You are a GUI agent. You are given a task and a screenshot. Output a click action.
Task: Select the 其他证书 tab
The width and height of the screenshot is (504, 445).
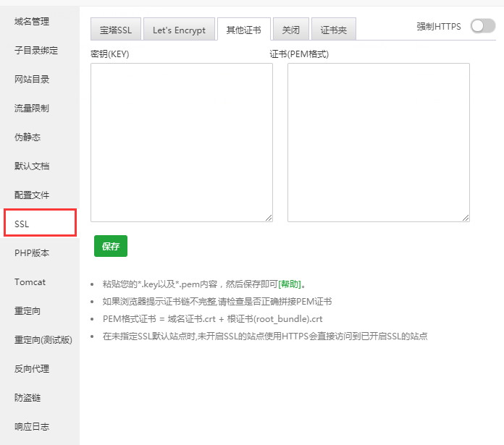click(x=243, y=30)
